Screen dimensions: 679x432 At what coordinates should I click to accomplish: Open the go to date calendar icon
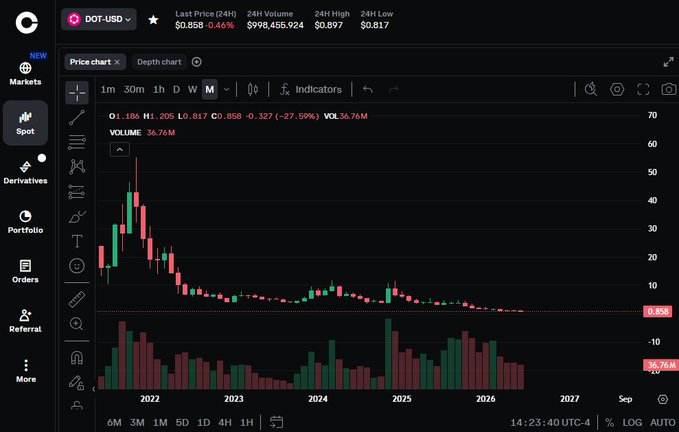(276, 422)
